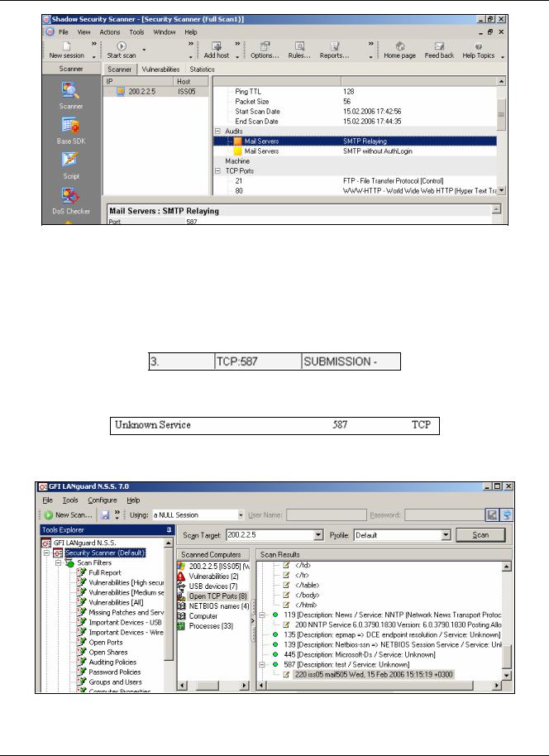Image resolution: width=549 pixels, height=756 pixels.
Task: Select the DoS Checker sidebar icon
Action: pos(70,195)
